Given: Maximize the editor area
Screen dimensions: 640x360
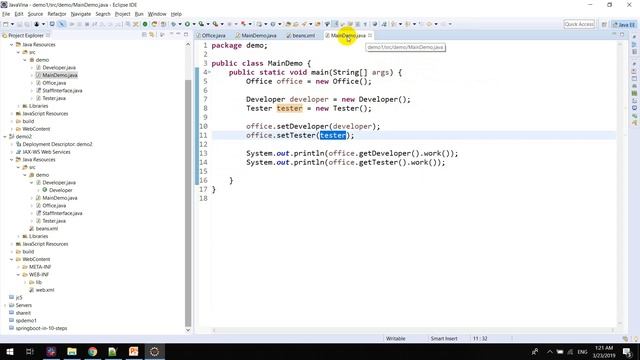Looking at the screenshot, I should [622, 35].
